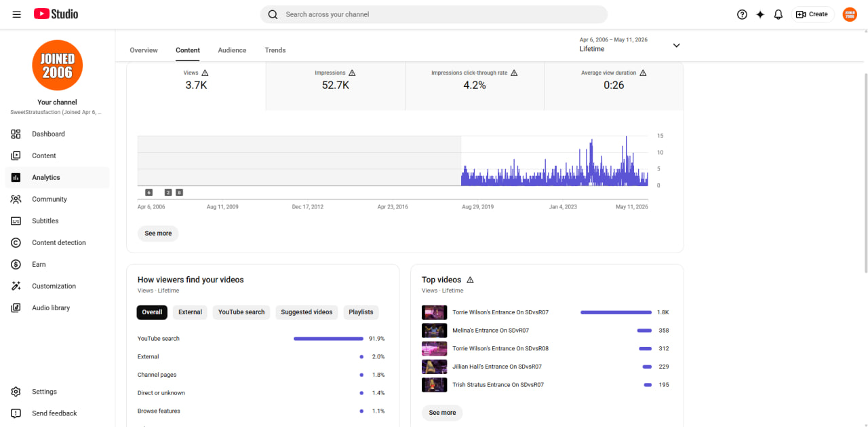Click the Send feedback icon
The height and width of the screenshot is (427, 868).
tap(16, 413)
